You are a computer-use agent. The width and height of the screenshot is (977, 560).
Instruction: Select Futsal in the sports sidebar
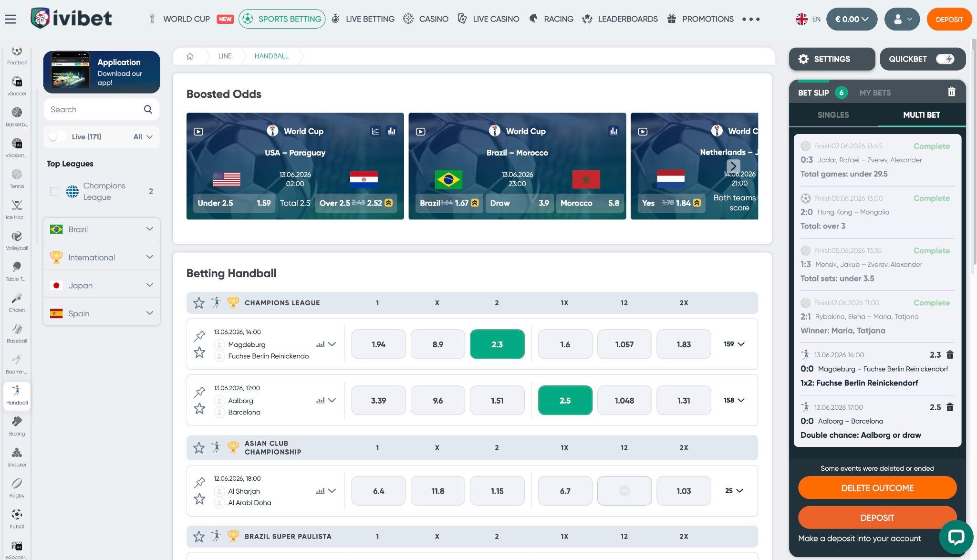click(x=17, y=519)
